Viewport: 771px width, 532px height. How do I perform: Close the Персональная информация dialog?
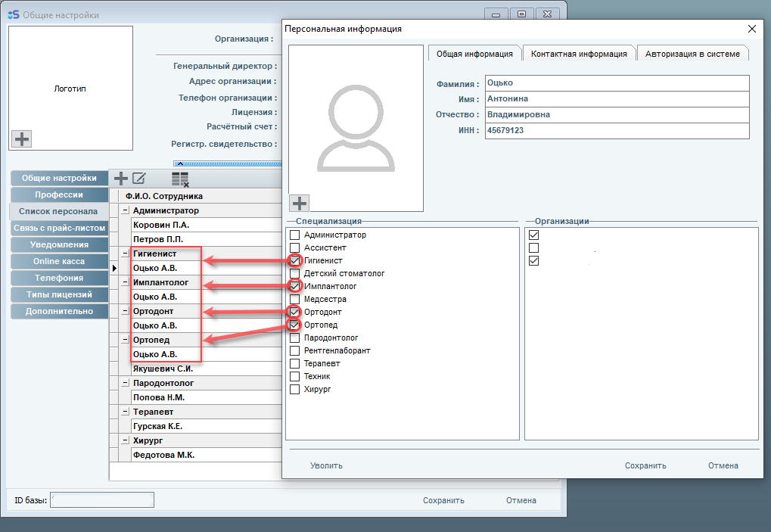point(751,29)
